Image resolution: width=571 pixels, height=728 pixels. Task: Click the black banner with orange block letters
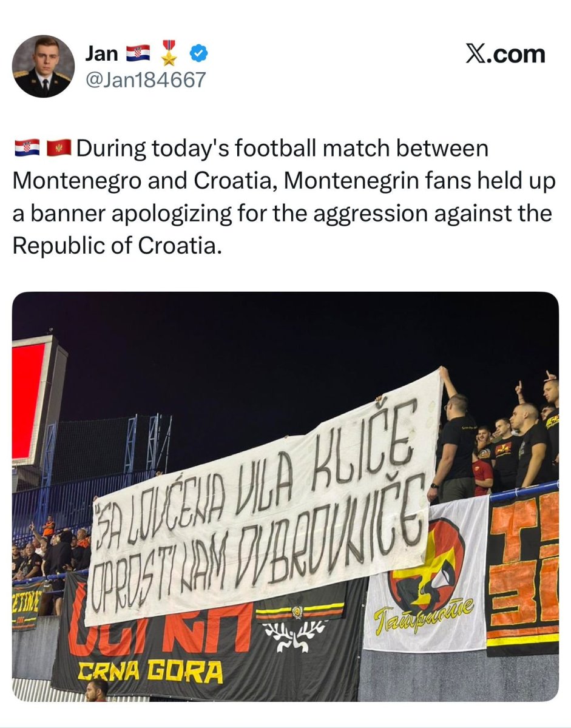pos(522,570)
